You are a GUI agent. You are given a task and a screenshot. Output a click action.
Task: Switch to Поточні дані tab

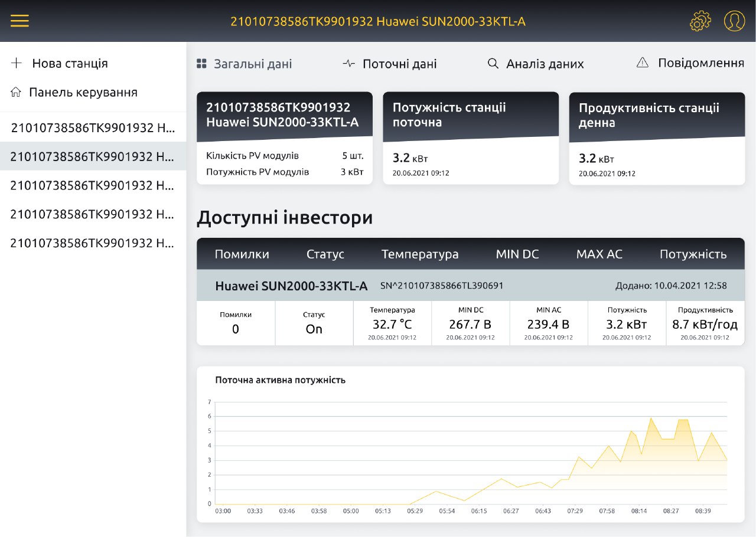point(399,64)
